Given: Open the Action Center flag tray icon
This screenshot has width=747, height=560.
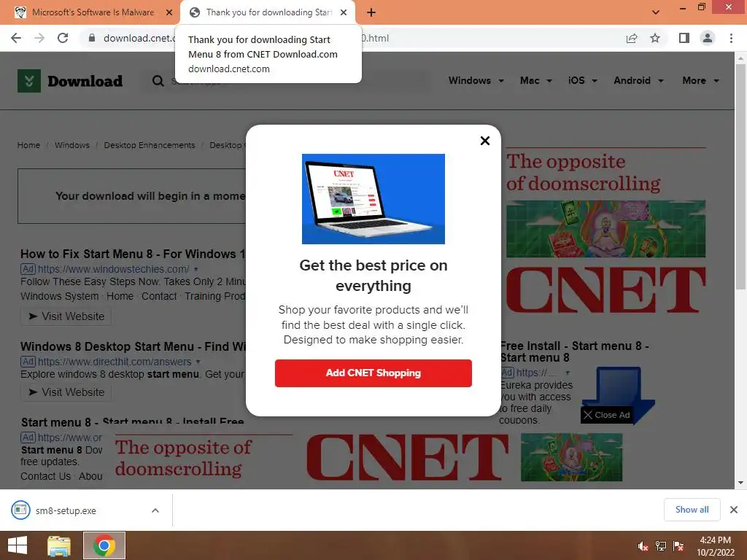Looking at the screenshot, I should click(x=678, y=546).
